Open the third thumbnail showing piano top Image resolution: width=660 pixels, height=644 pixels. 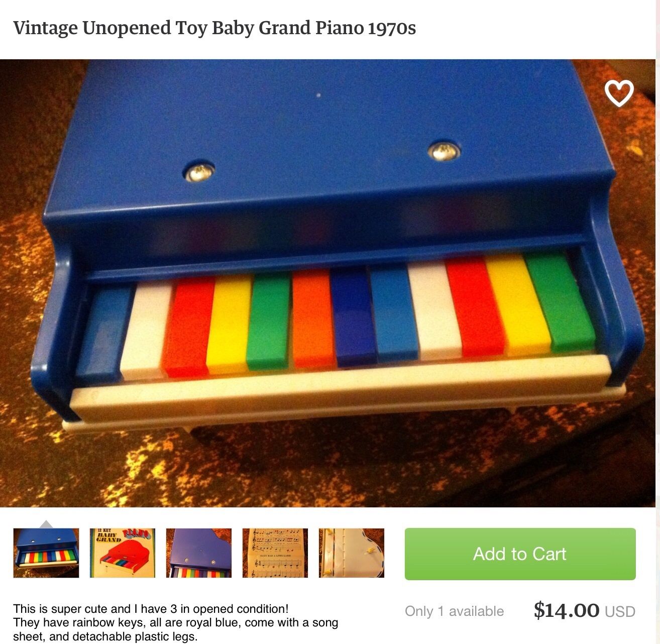199,553
